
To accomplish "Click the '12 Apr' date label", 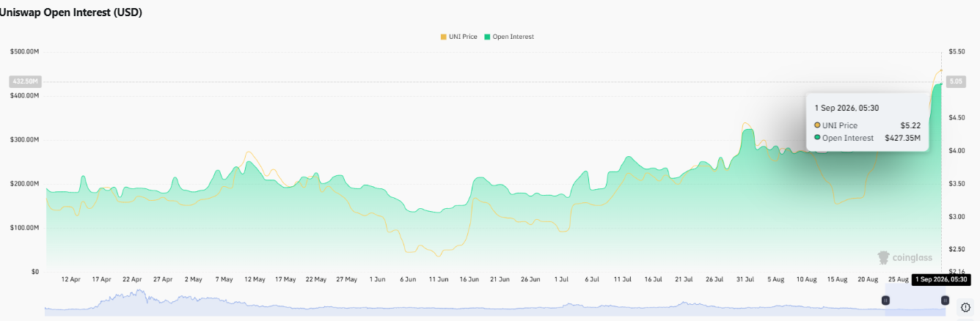I will point(70,279).
